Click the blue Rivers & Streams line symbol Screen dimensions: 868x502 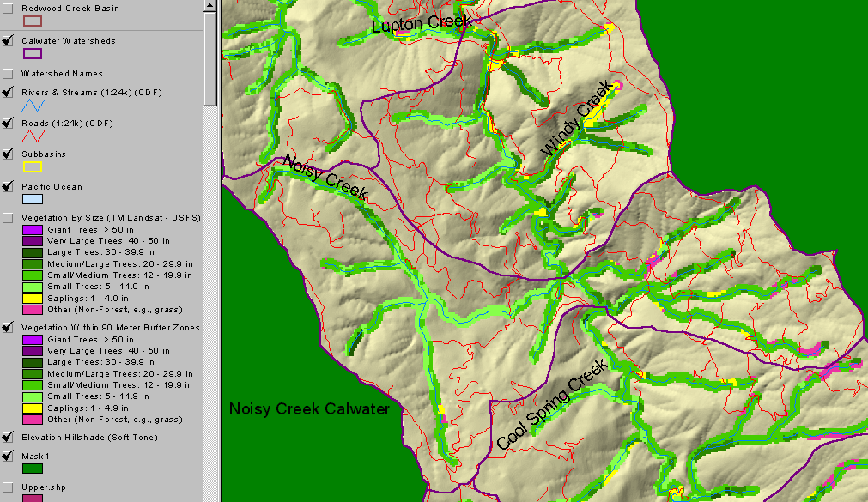coord(33,106)
